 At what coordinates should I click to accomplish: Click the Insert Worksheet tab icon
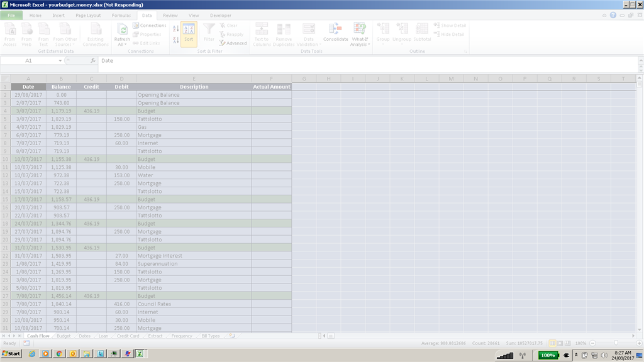coord(232,336)
